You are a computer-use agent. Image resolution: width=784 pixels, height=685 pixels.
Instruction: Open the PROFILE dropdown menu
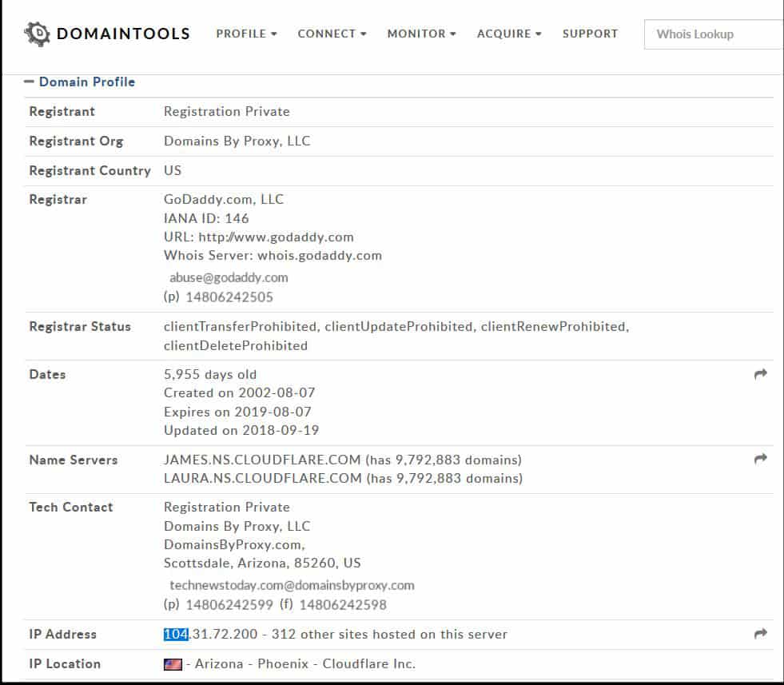click(246, 34)
